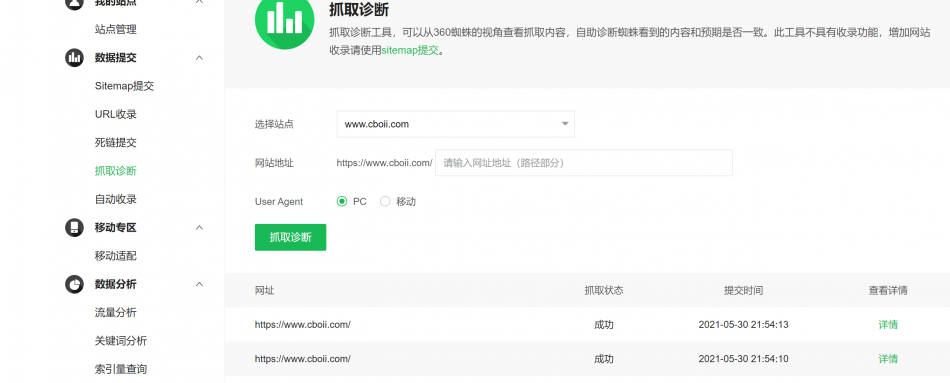Image resolution: width=950 pixels, height=383 pixels.
Task: Open 站点管理 in the sidebar
Action: pos(116,29)
